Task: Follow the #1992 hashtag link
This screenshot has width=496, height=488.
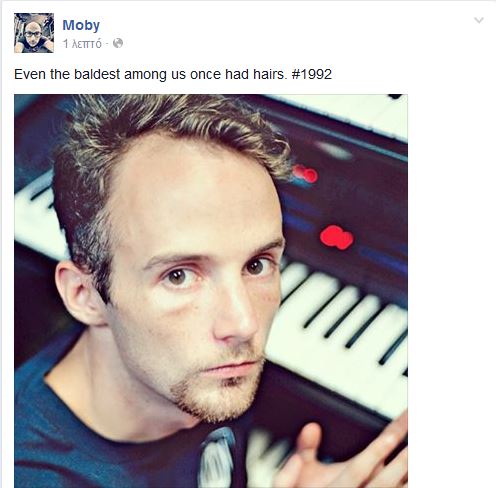Action: tap(312, 74)
